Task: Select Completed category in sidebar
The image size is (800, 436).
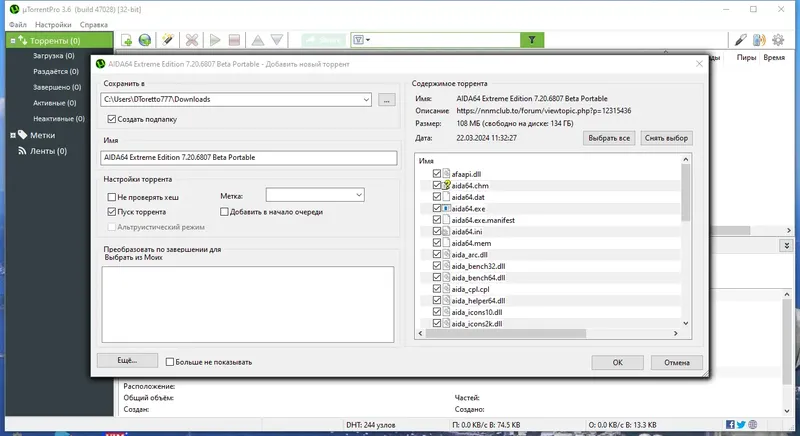Action: [57, 87]
